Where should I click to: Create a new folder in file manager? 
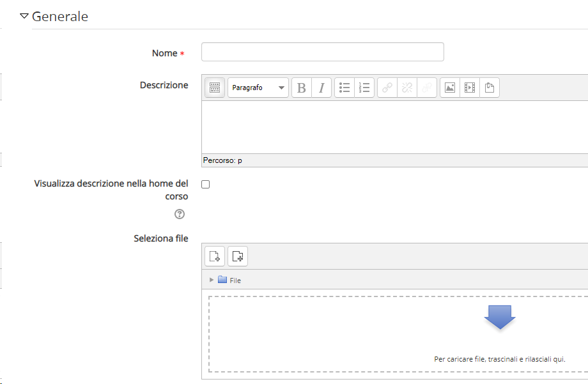(238, 256)
